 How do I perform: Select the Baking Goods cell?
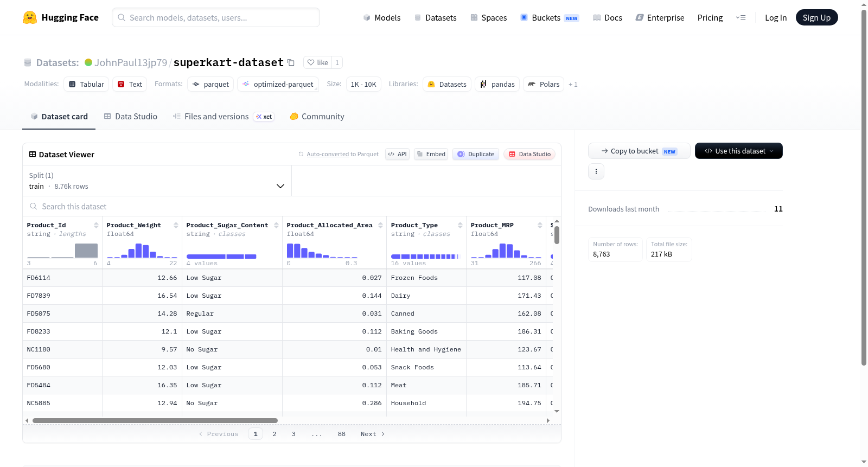(x=426, y=331)
